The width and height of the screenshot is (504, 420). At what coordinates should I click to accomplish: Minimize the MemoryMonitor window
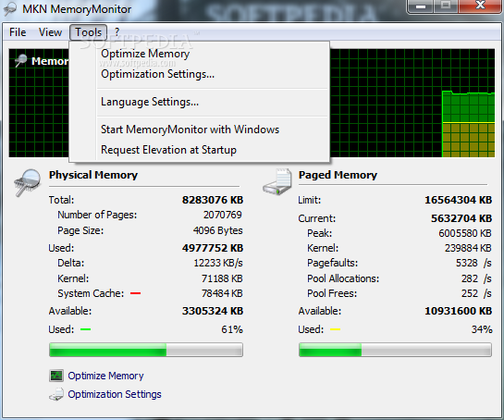[421, 6]
